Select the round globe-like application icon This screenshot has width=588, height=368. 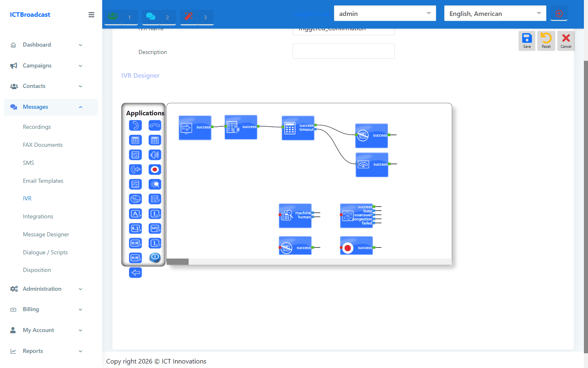[x=135, y=199]
